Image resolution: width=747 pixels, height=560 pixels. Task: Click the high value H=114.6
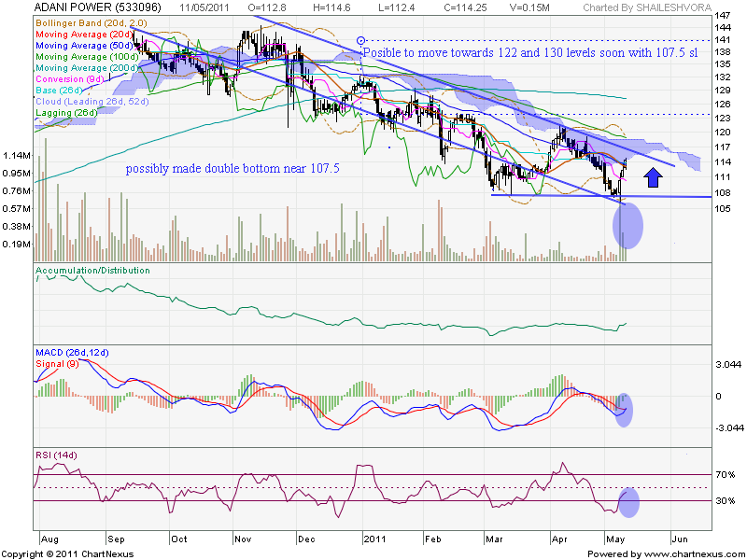331,7
